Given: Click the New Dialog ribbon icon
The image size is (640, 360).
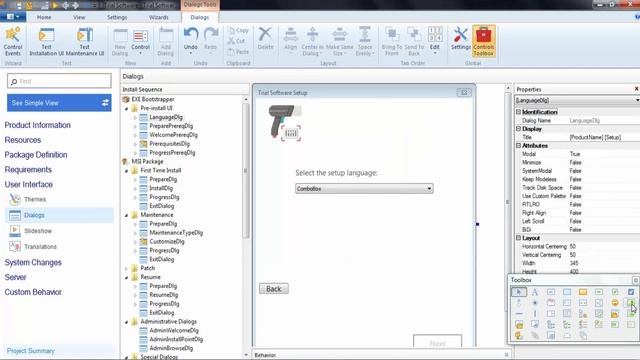Looking at the screenshot, I should (120, 41).
